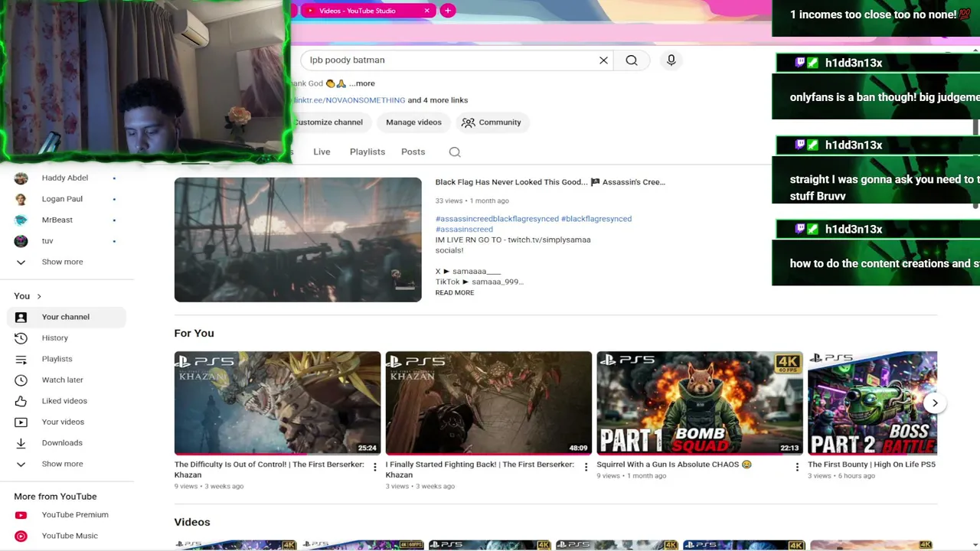Open options menu for First Berserker Difficulty video
The height and width of the screenshot is (551, 980).
pos(374,467)
